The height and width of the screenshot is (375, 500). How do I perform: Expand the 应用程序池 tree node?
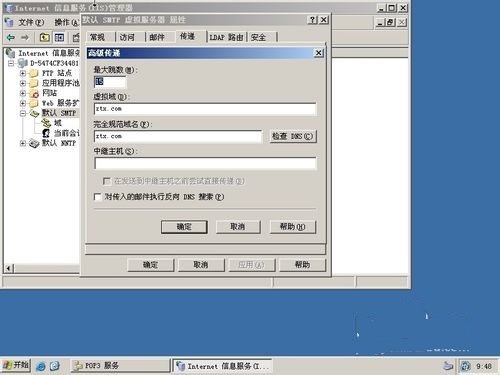click(23, 83)
